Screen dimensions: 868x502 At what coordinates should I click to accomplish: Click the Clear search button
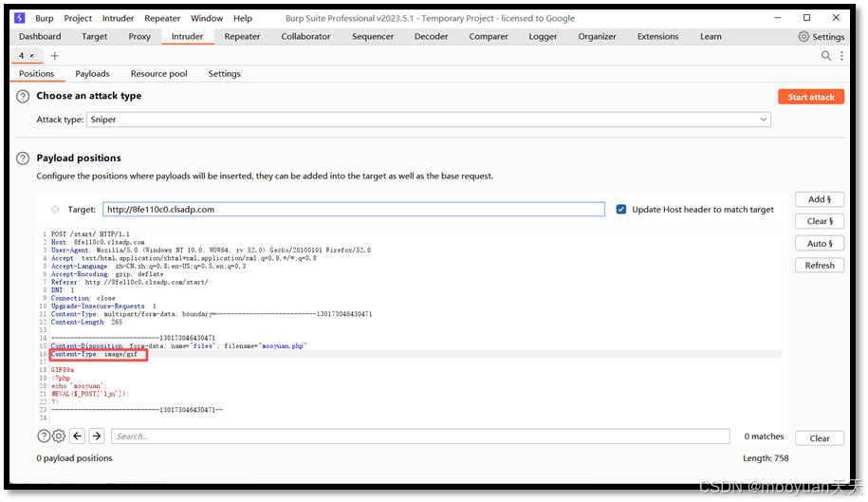[820, 438]
